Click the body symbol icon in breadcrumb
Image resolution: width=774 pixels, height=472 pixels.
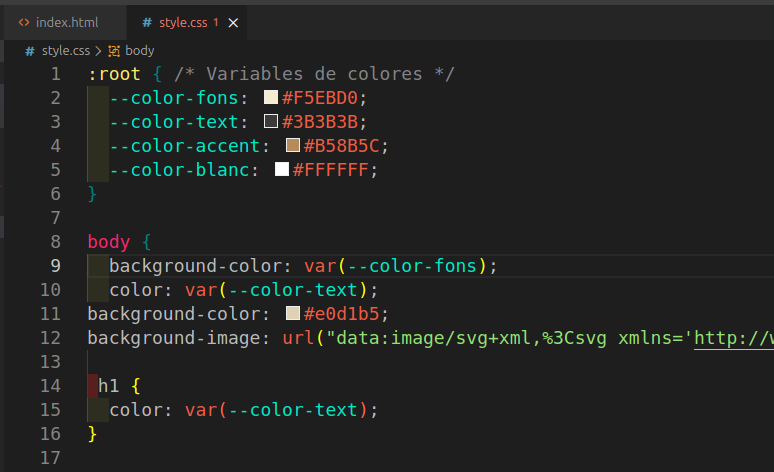pos(114,50)
